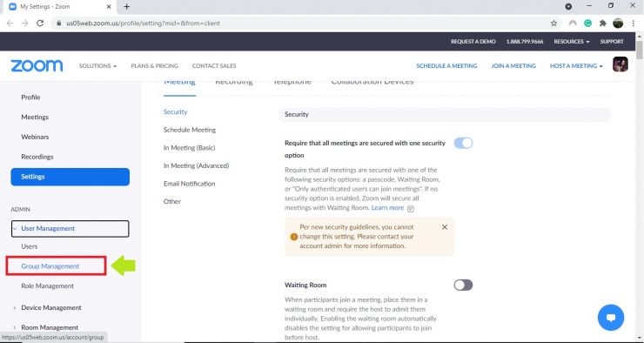Open the Host a Meeting dropdown

pyautogui.click(x=576, y=65)
